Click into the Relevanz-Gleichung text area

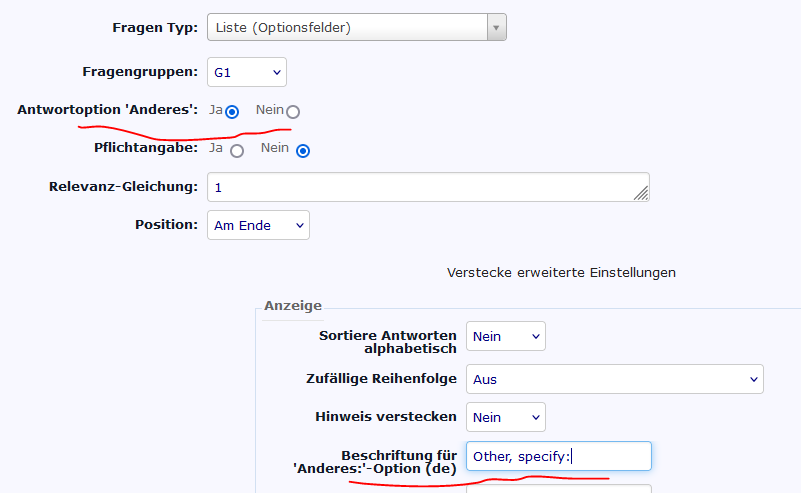420,187
